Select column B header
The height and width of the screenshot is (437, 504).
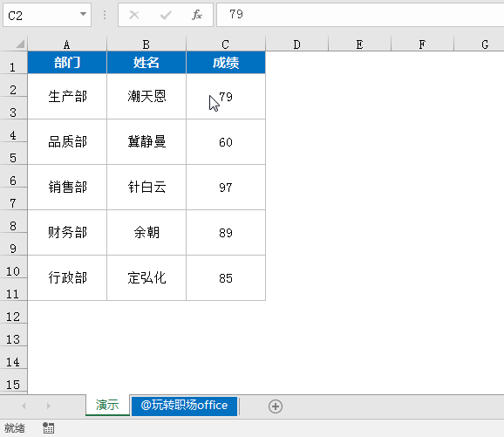[146, 44]
